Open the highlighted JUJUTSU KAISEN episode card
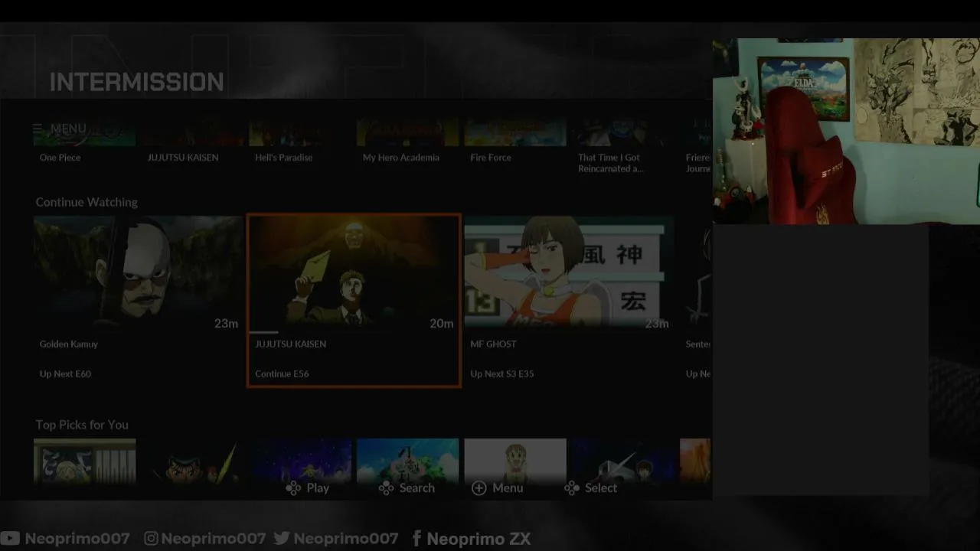Viewport: 980px width, 551px height. tap(354, 301)
